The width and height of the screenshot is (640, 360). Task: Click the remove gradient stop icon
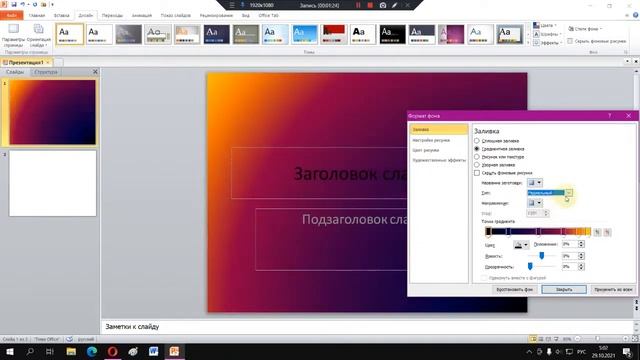point(607,232)
